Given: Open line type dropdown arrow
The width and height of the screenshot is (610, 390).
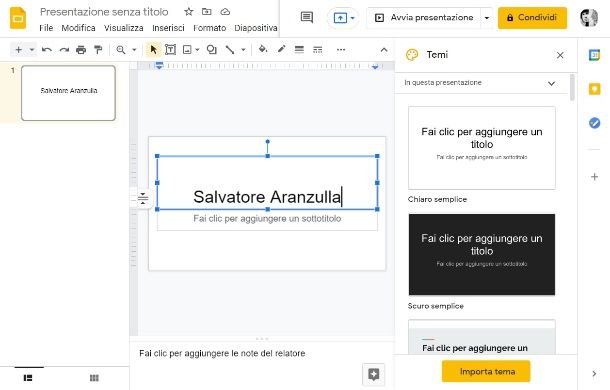Looking at the screenshot, I should pyautogui.click(x=243, y=49).
